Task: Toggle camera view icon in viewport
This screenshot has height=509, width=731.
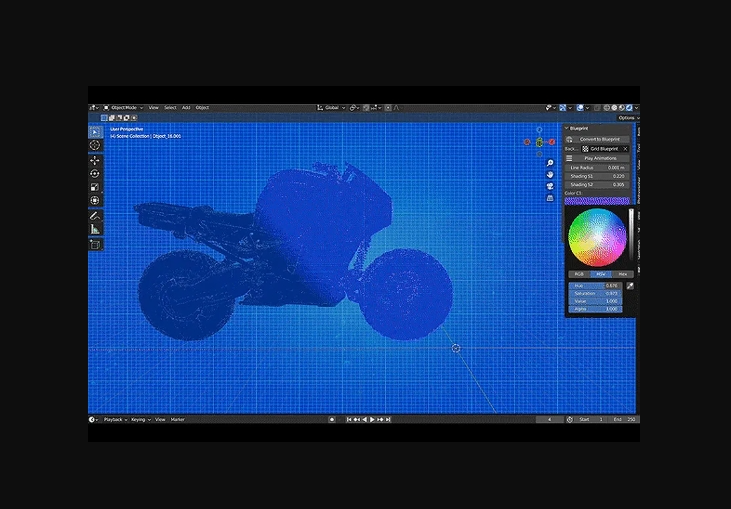Action: click(x=550, y=186)
